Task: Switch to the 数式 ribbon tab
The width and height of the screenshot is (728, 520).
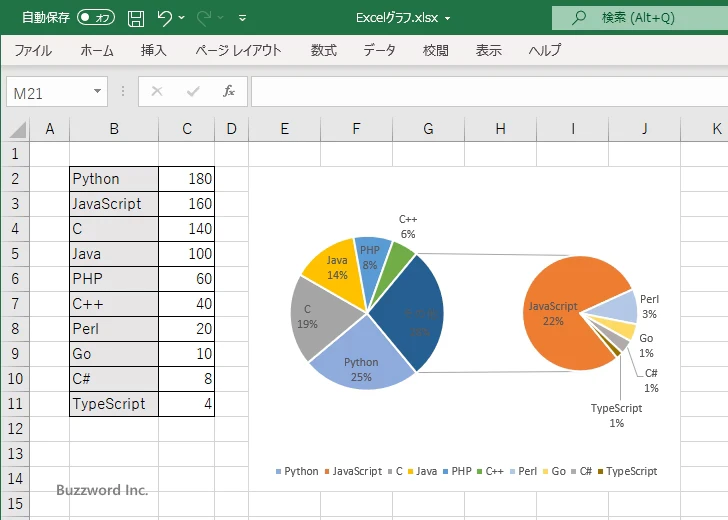Action: click(324, 50)
